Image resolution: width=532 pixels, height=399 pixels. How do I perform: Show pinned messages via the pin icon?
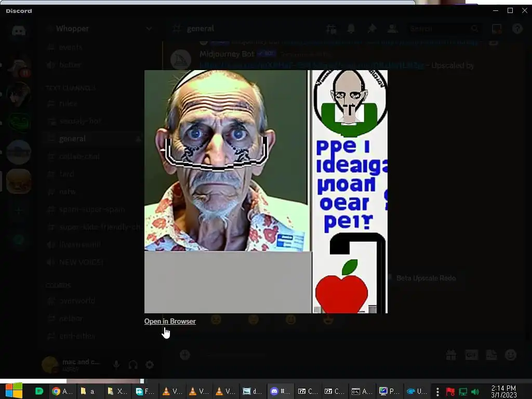(x=372, y=29)
